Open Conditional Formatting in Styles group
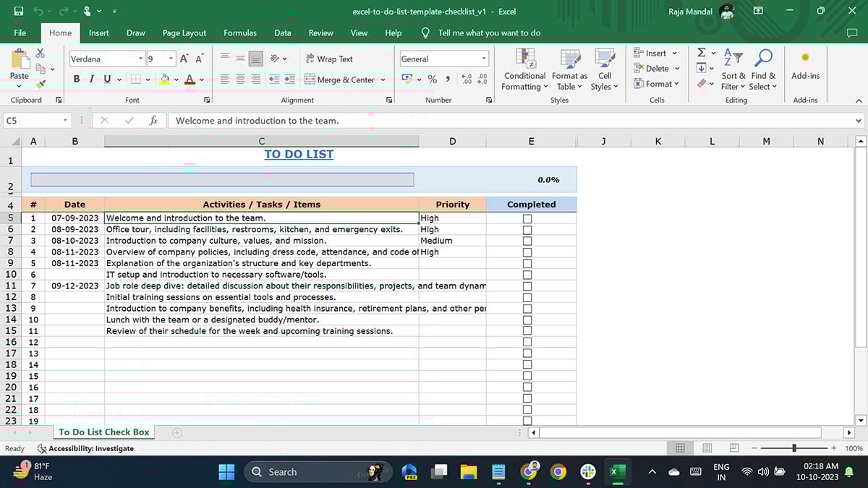 pos(524,71)
